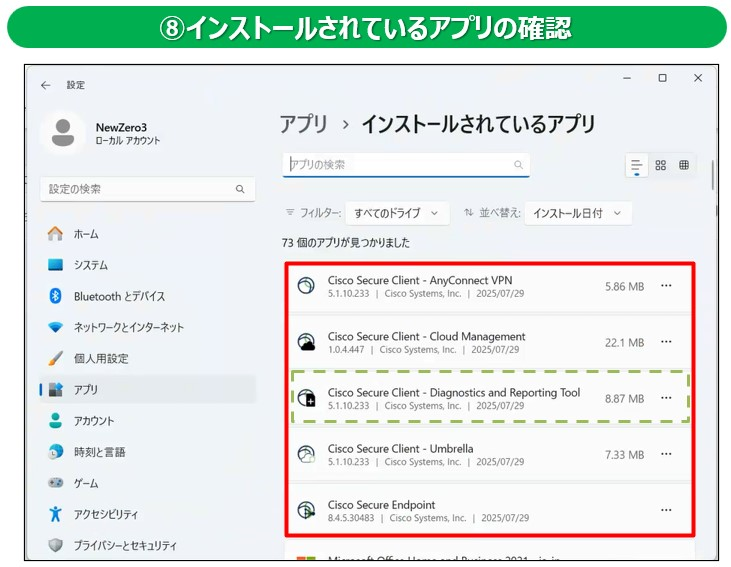The height and width of the screenshot is (567, 731).
Task: Focus the アプリの検索 input field
Action: tap(406, 165)
